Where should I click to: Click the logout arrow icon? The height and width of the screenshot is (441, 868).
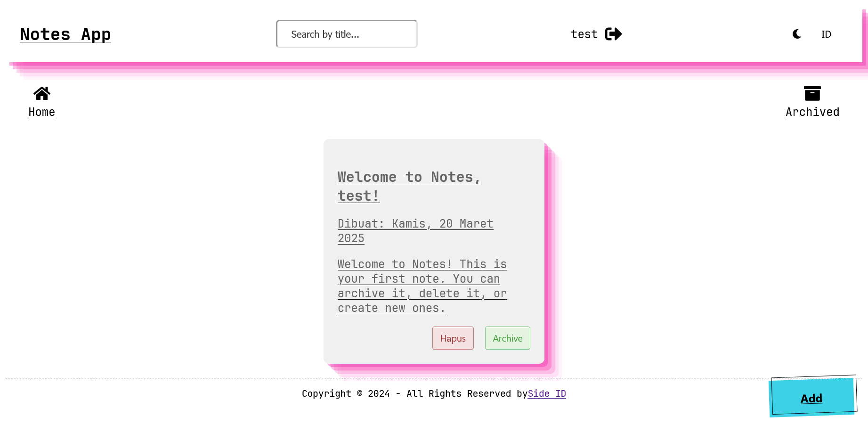613,34
